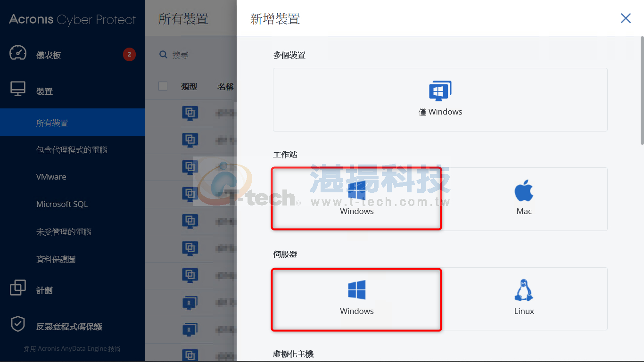
Task: Select the 僅 Windows label
Action: (x=440, y=112)
